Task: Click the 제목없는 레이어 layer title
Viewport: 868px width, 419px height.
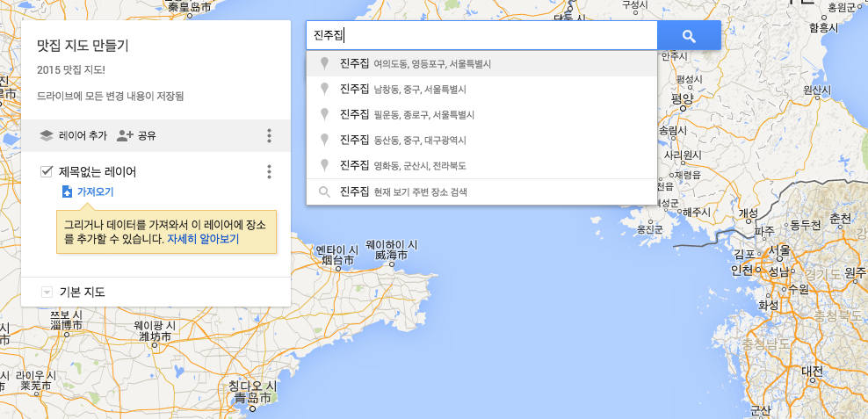Action: pos(98,171)
